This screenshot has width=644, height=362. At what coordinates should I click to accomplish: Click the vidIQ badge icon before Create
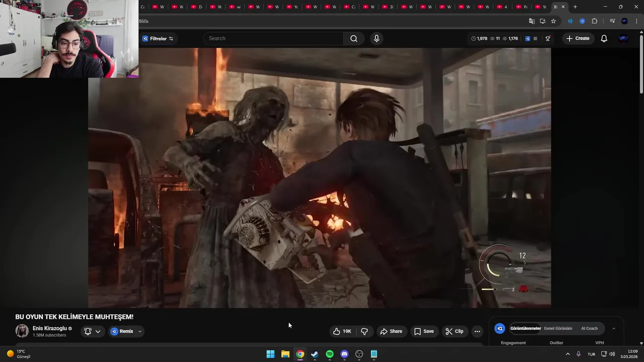tap(548, 39)
